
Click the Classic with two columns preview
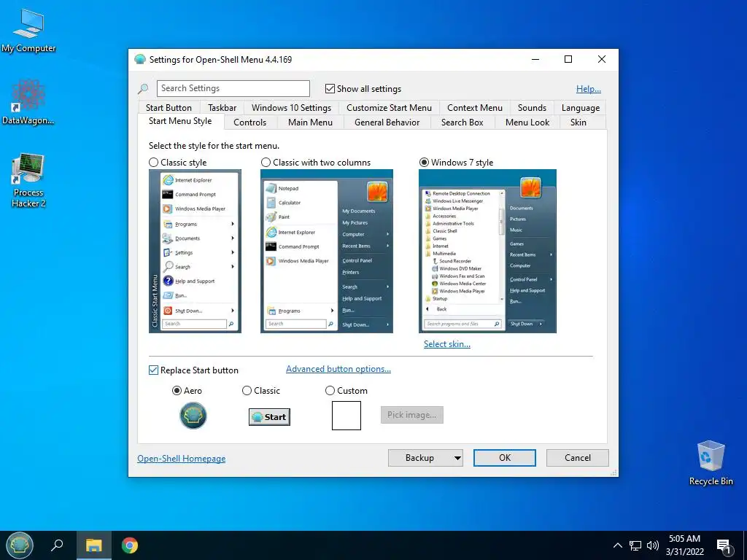click(327, 251)
